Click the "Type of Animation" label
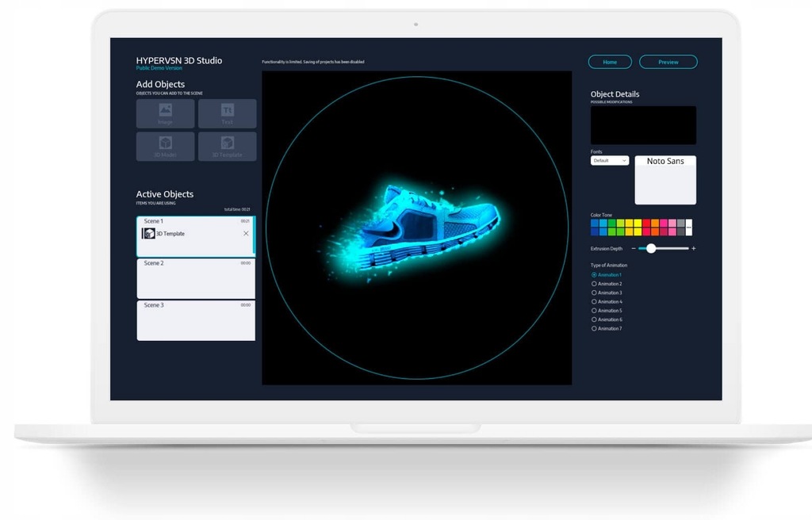Image resolution: width=812 pixels, height=520 pixels. (x=609, y=266)
